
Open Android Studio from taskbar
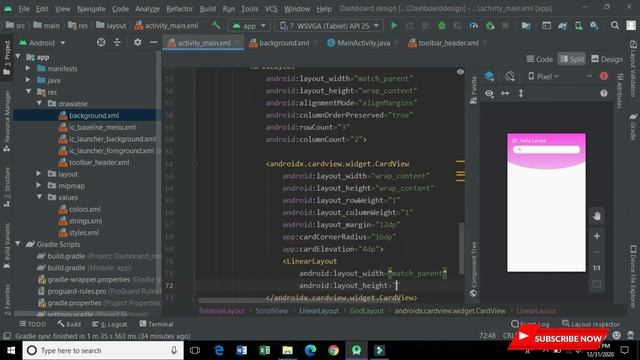(356, 350)
